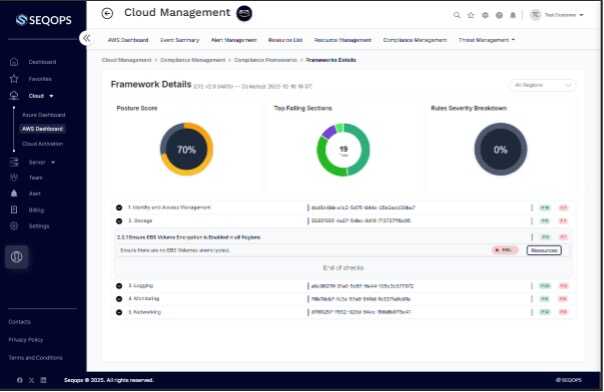The image size is (604, 392).
Task: Open the All Regions dropdown
Action: [x=542, y=85]
